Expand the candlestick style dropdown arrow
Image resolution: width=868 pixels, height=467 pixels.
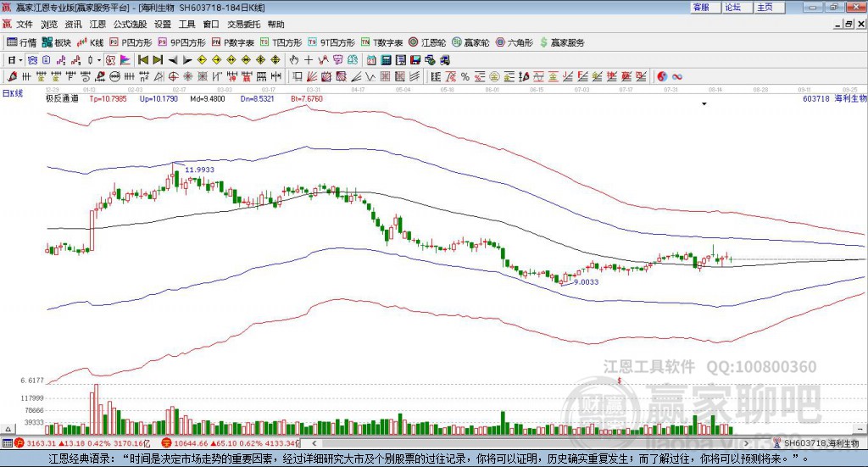[99, 60]
